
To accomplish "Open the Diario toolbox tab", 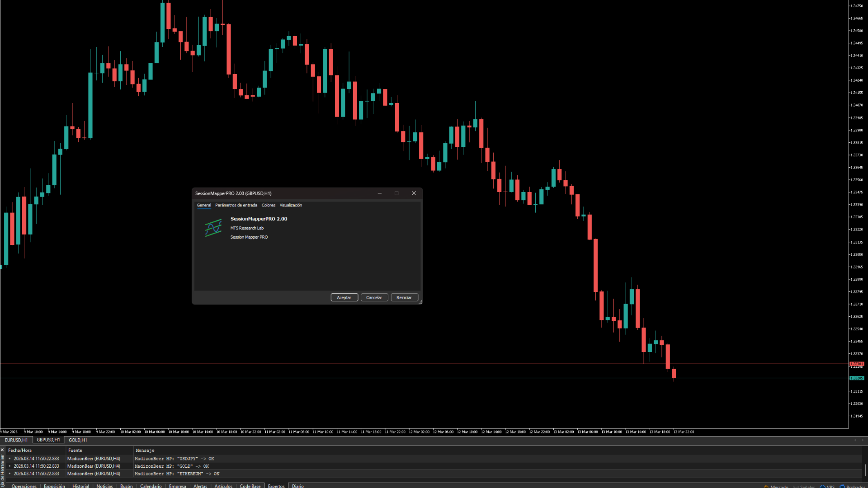I will 297,486.
